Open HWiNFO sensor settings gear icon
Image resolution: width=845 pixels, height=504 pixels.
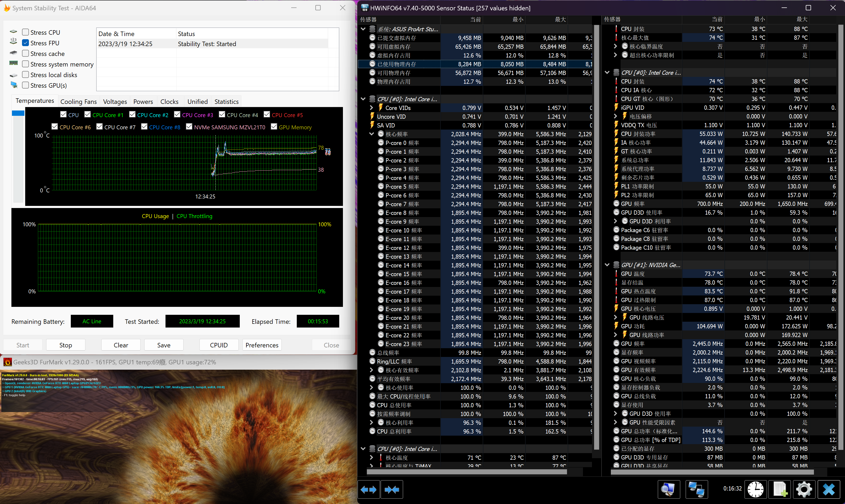pyautogui.click(x=804, y=489)
